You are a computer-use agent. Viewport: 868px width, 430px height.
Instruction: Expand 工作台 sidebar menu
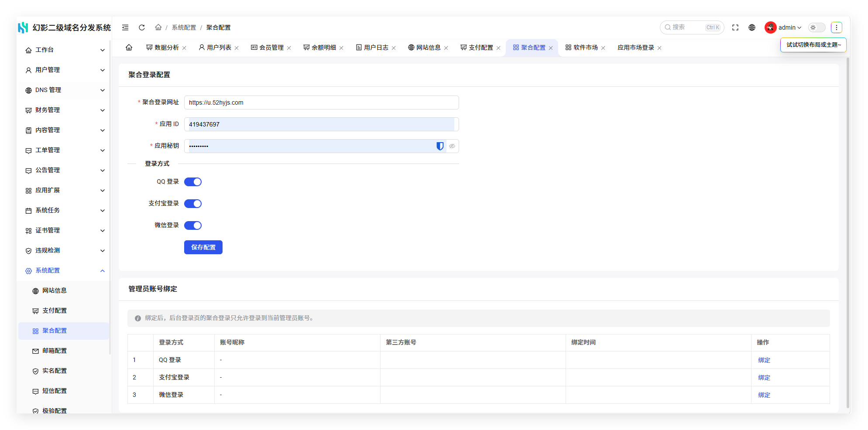[65, 50]
